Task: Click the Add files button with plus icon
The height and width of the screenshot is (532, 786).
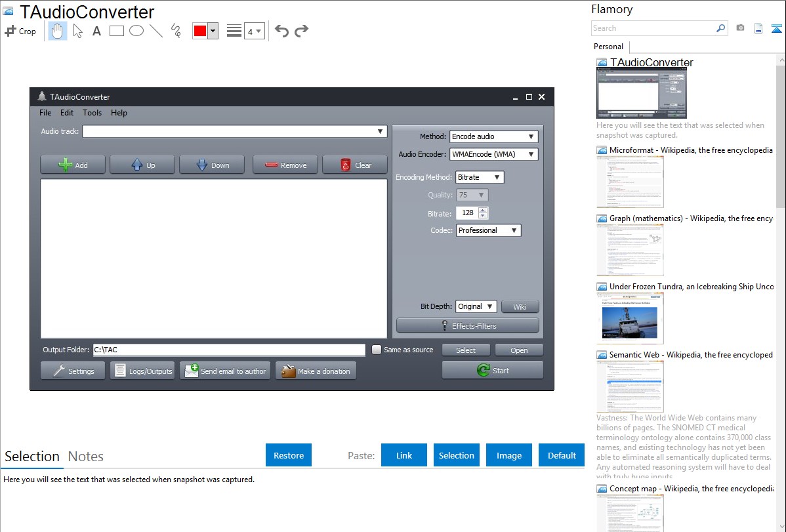Action: [73, 165]
